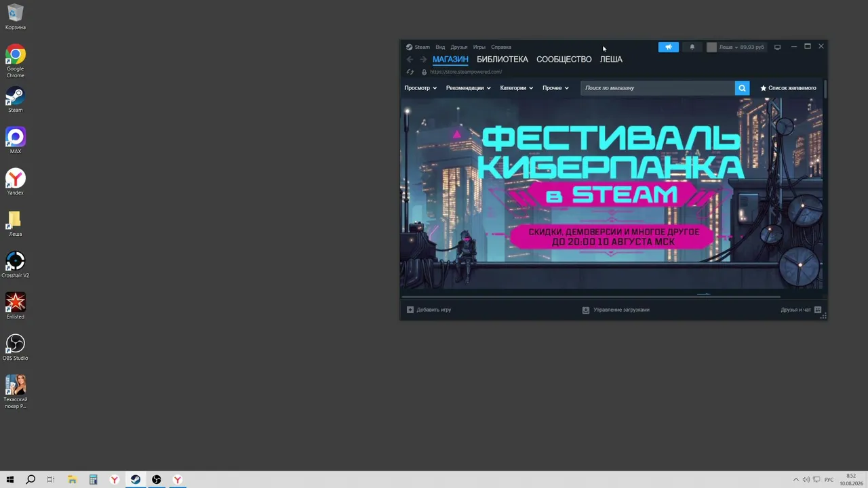
Task: Go back with the Steam back arrow
Action: [x=410, y=60]
